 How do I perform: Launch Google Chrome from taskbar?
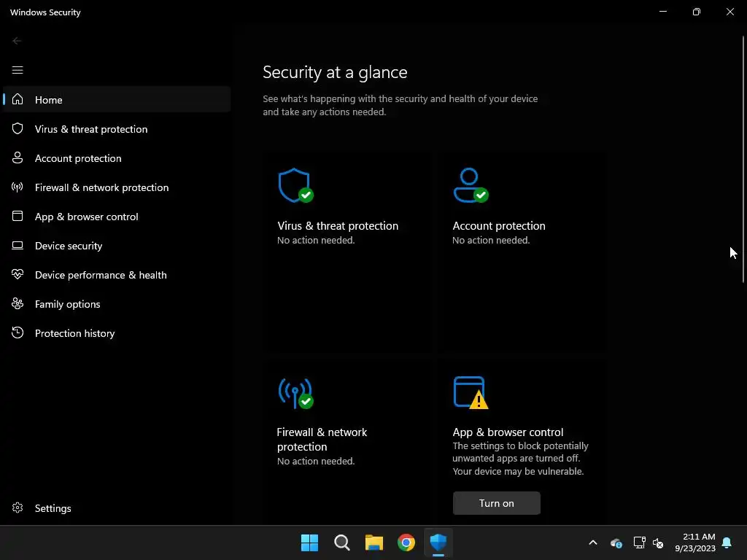coord(406,542)
